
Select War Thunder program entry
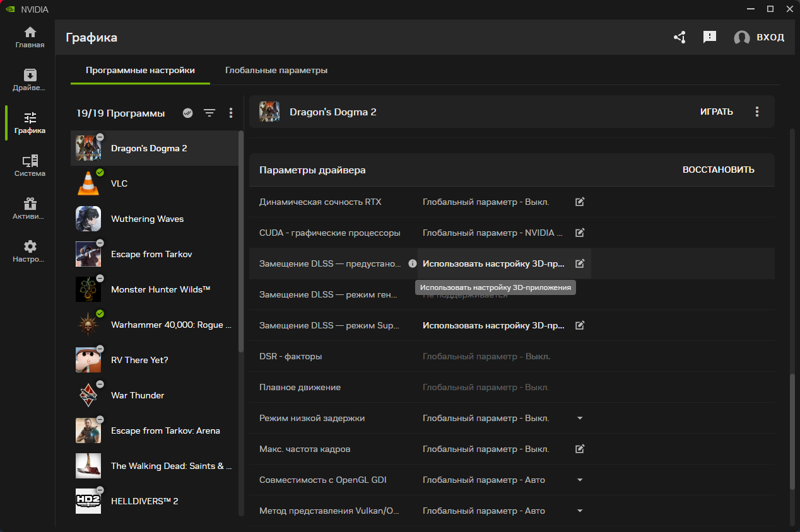[155, 395]
